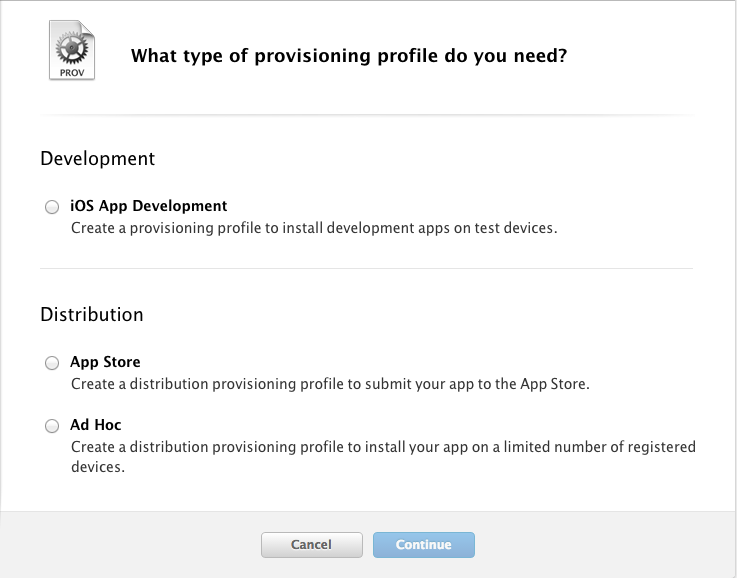737x578 pixels.
Task: Select the iOS App Development radio button
Action: coord(52,207)
